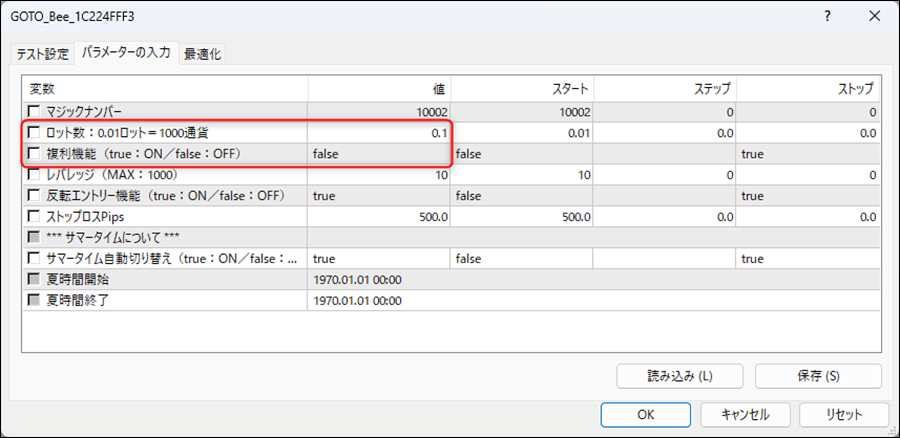Select the パラメーターの入力 tab

(x=126, y=52)
